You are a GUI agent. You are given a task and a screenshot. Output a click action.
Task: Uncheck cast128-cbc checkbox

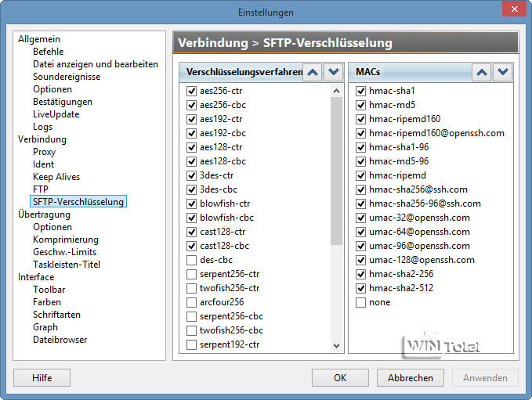tap(191, 246)
